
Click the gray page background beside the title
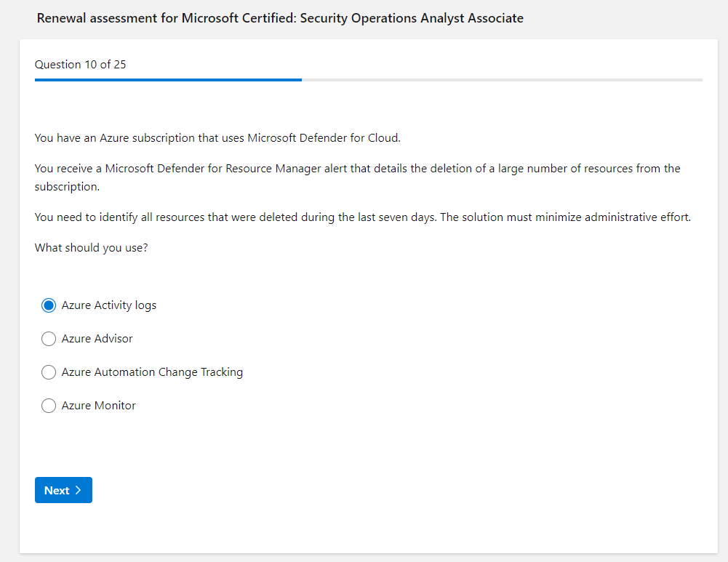tap(625, 18)
